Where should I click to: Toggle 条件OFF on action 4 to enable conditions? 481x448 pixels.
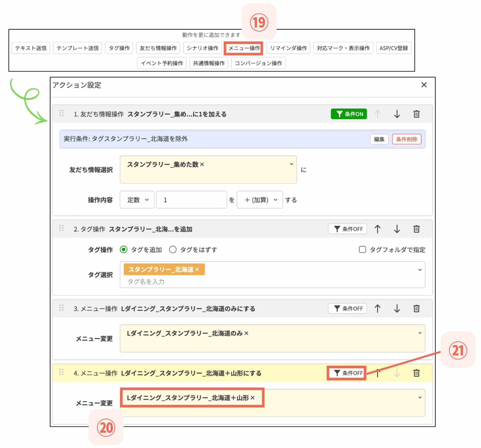coord(347,373)
